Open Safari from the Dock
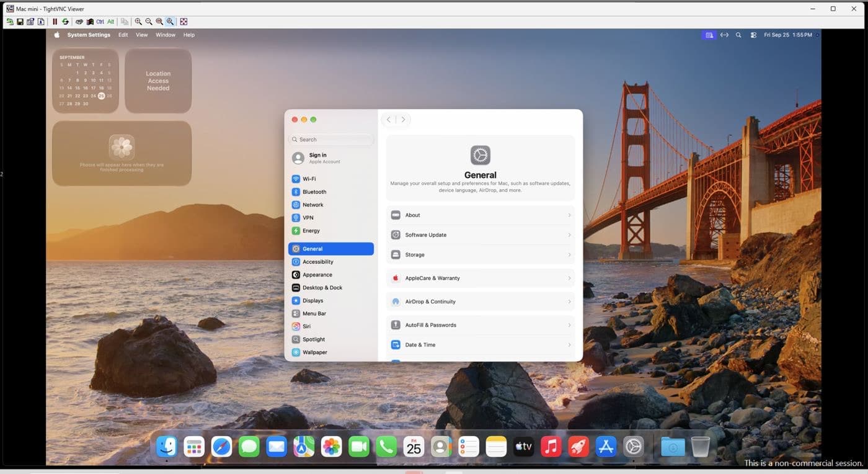This screenshot has width=868, height=474. pyautogui.click(x=221, y=446)
